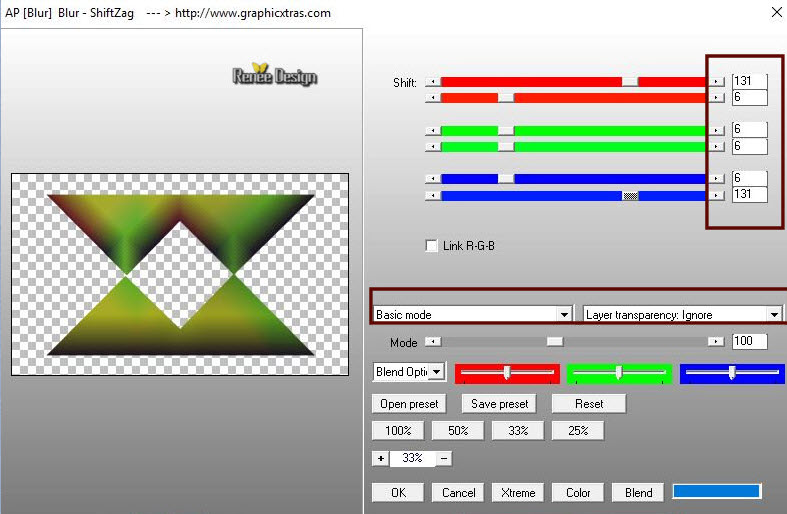Click the Color button
787x514 pixels.
578,492
